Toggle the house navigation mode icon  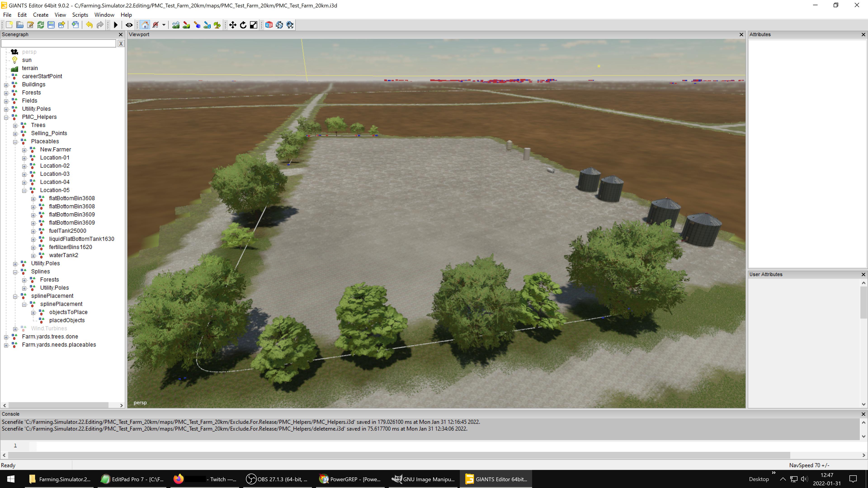coord(145,25)
